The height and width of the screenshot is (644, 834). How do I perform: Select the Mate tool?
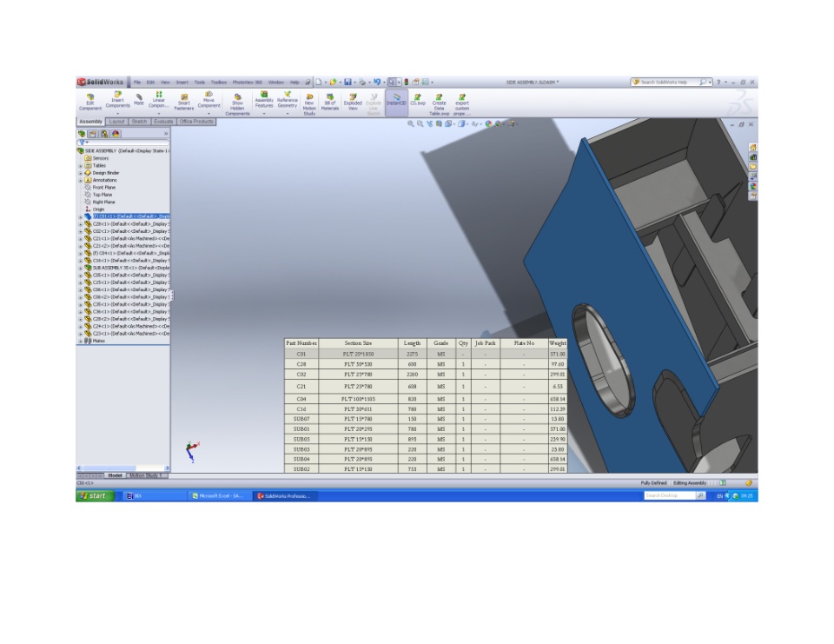click(139, 100)
